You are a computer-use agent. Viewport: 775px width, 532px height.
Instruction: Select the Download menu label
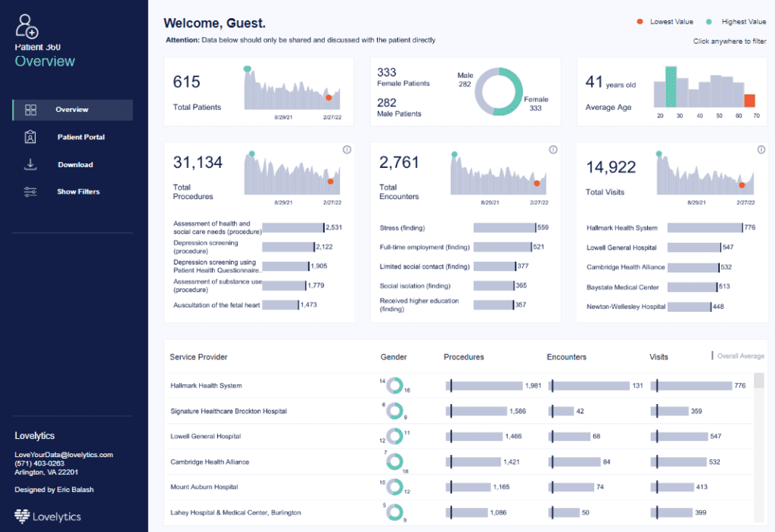tap(76, 164)
